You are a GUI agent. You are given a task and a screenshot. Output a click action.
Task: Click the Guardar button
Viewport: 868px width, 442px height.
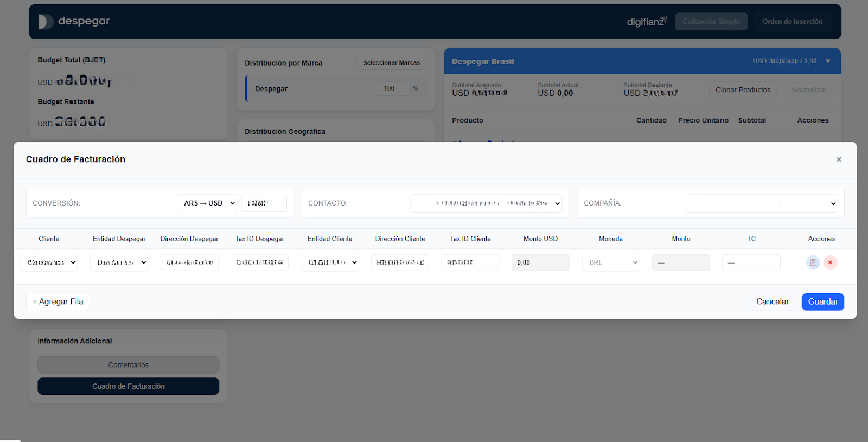tap(823, 302)
